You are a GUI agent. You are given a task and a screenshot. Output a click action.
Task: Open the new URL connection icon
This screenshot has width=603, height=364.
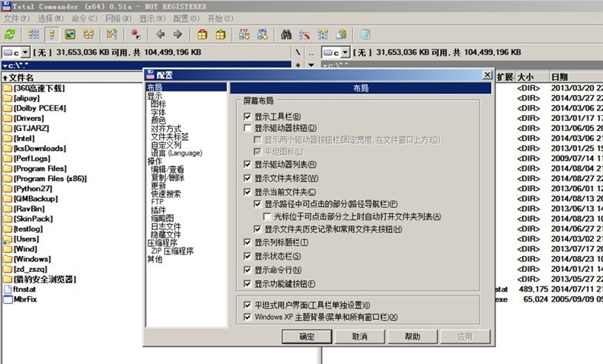pyautogui.click(x=263, y=34)
